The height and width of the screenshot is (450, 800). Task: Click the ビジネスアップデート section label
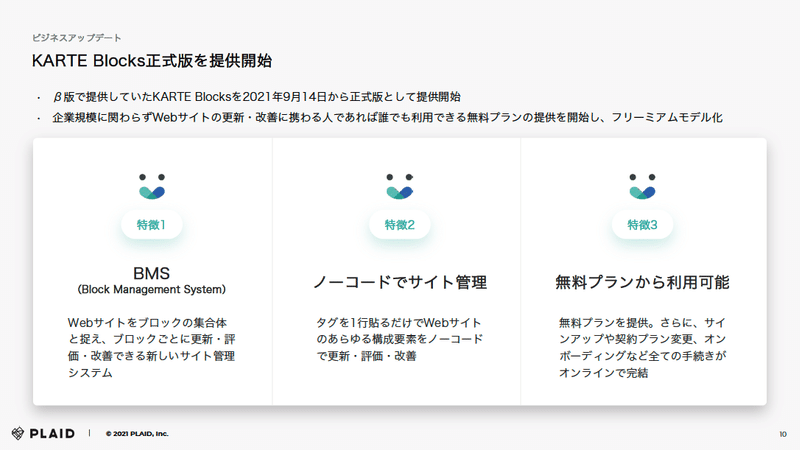(x=77, y=38)
